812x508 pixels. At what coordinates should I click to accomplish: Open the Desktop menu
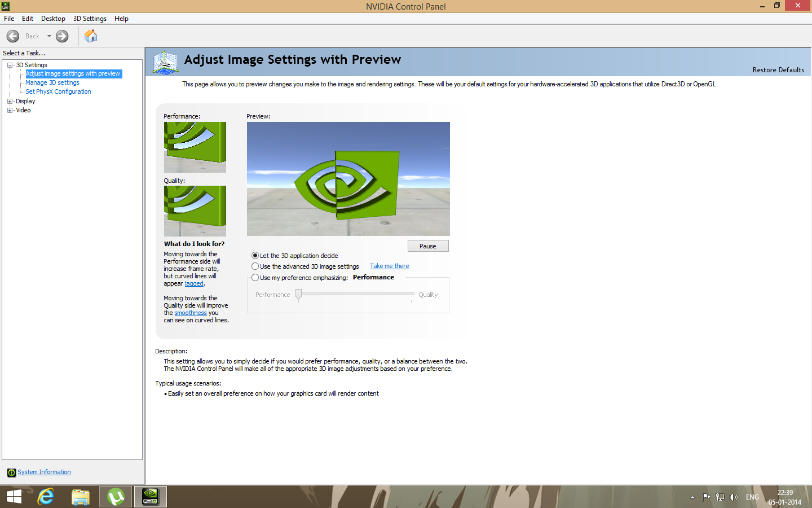[53, 19]
